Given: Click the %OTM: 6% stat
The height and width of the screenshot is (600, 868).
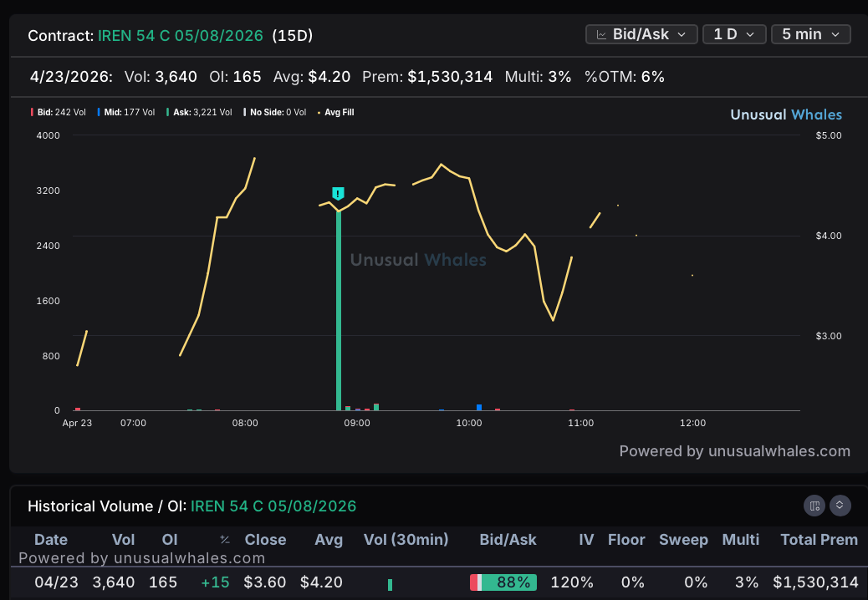Looking at the screenshot, I should pos(625,76).
